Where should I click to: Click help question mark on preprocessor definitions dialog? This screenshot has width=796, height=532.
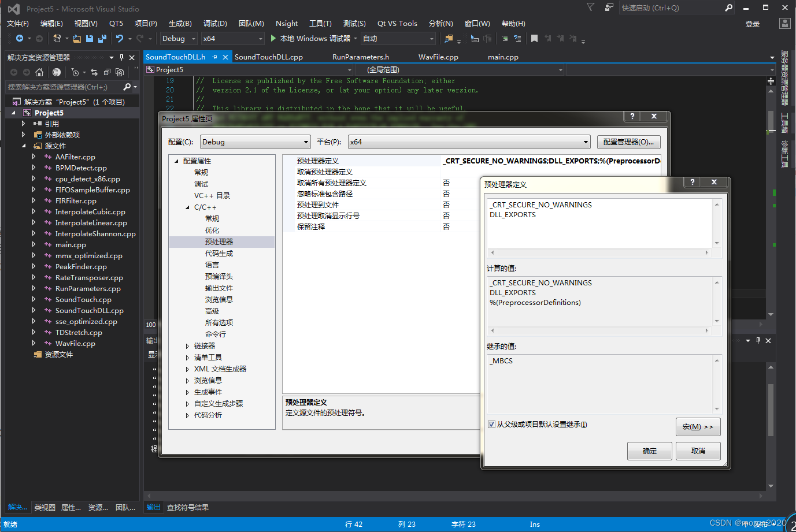pyautogui.click(x=692, y=182)
